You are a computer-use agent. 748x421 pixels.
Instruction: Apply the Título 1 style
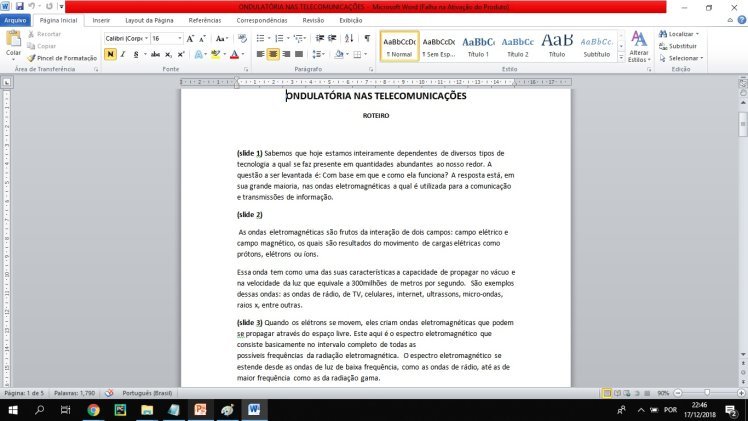[478, 46]
